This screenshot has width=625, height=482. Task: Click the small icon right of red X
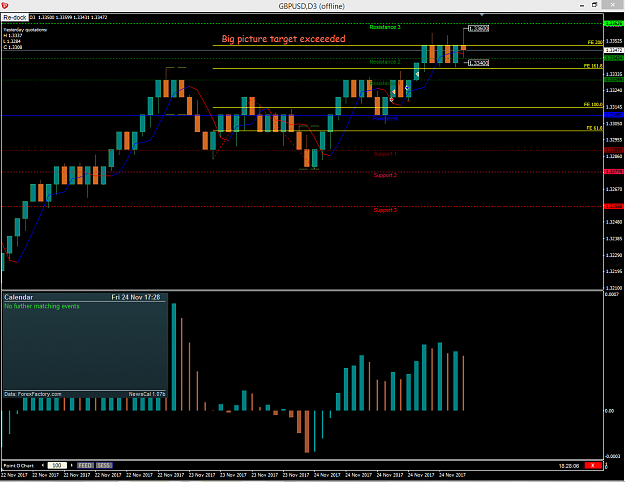[606, 465]
